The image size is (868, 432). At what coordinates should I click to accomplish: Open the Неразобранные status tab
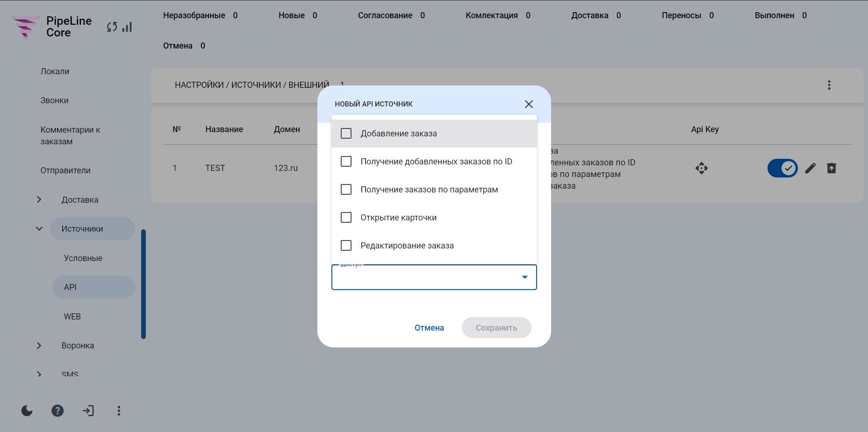pyautogui.click(x=200, y=15)
